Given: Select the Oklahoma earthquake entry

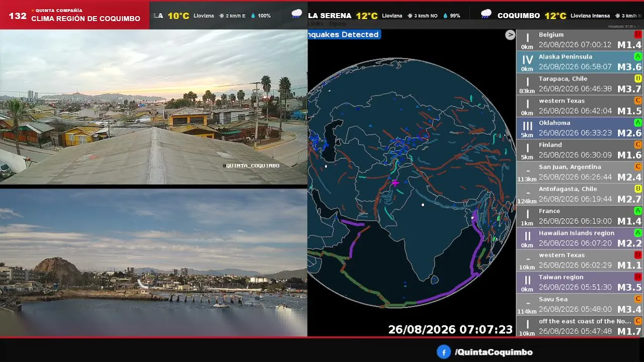Looking at the screenshot, I should [x=580, y=128].
